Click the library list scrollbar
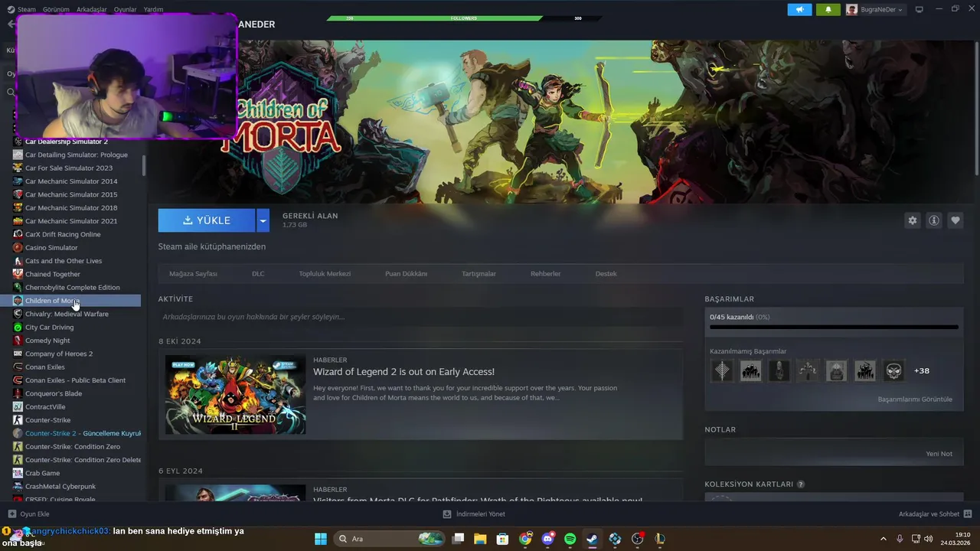 (144, 165)
